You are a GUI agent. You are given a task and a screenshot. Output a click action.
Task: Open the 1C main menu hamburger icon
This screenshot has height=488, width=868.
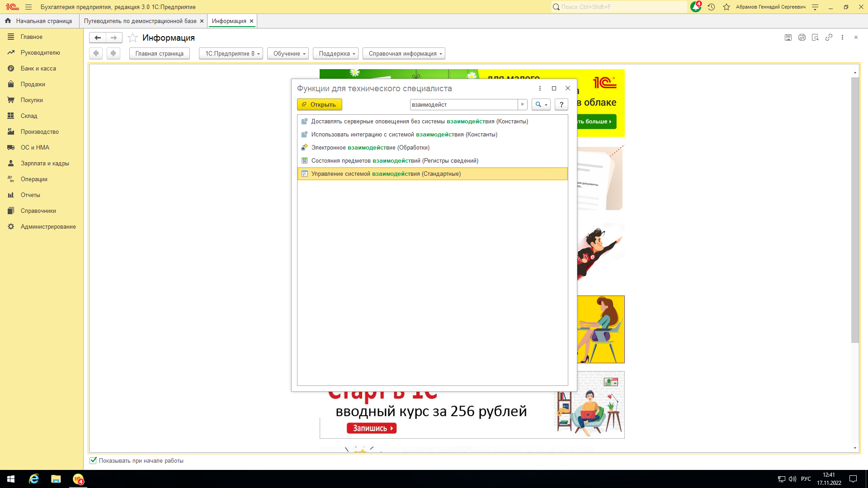coord(28,7)
